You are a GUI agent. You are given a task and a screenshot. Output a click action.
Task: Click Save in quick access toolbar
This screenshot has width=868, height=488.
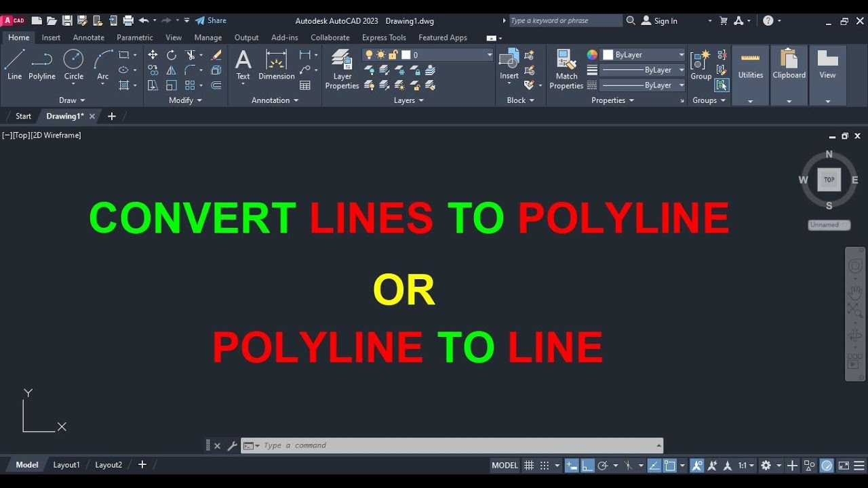pos(66,21)
